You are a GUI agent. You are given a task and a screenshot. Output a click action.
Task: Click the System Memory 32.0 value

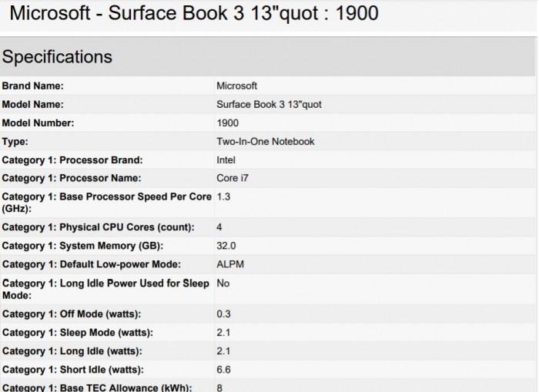point(226,246)
